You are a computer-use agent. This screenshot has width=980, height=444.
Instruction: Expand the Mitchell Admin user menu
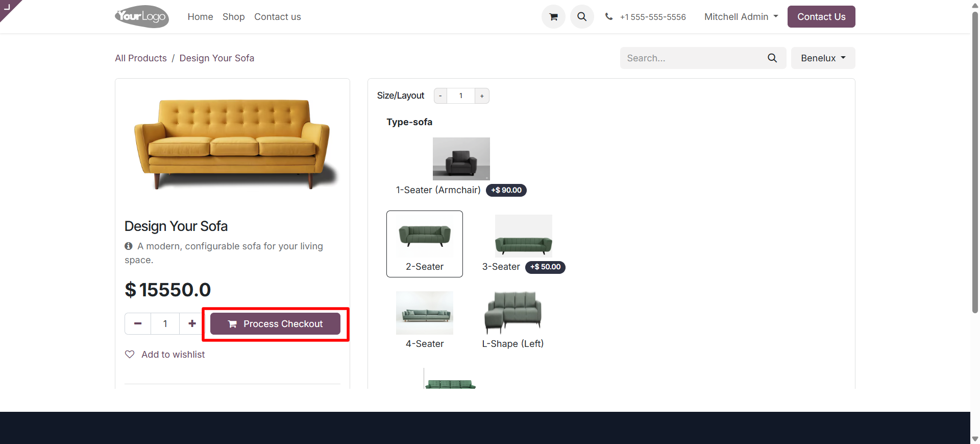tap(741, 17)
